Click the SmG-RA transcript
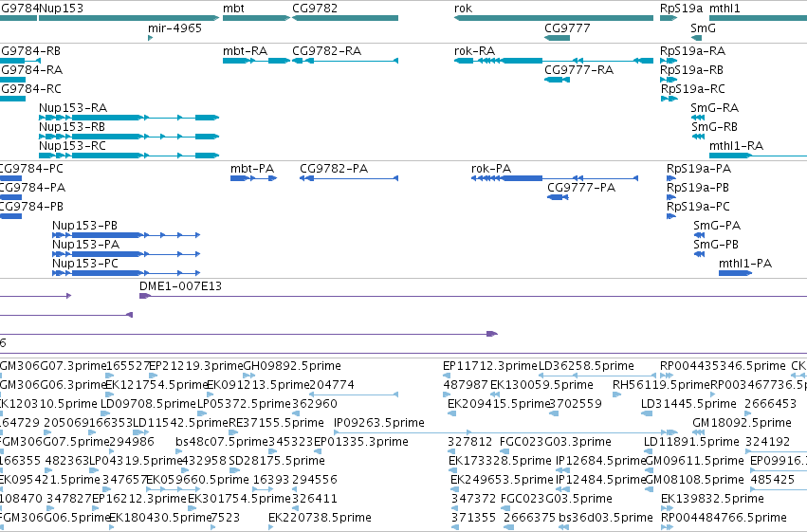This screenshot has height=532, width=807. tap(698, 118)
